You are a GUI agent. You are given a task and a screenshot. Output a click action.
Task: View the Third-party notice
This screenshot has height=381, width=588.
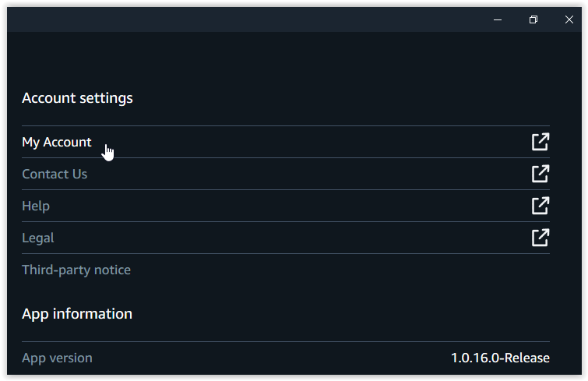point(76,270)
